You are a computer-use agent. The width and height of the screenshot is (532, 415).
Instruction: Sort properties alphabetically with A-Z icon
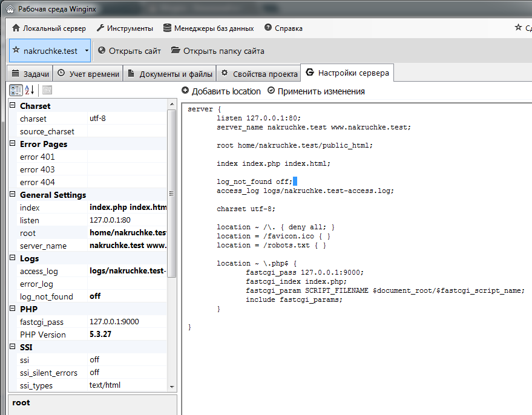30,90
